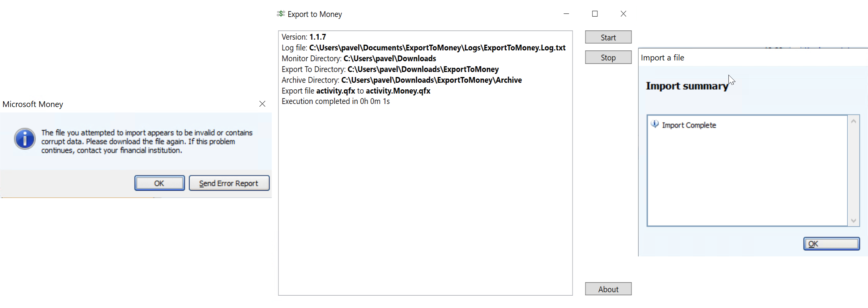Click the Log file path line
Viewport: 868px width, 308px height.
tap(423, 48)
